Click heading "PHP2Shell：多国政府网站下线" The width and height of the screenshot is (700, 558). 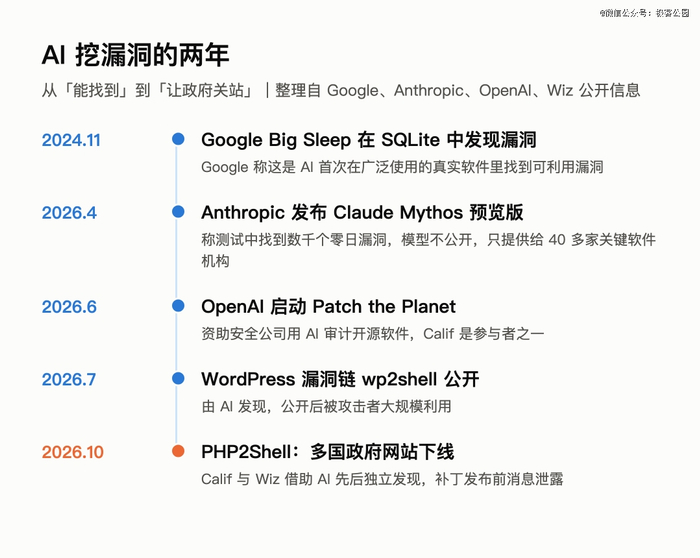[328, 452]
